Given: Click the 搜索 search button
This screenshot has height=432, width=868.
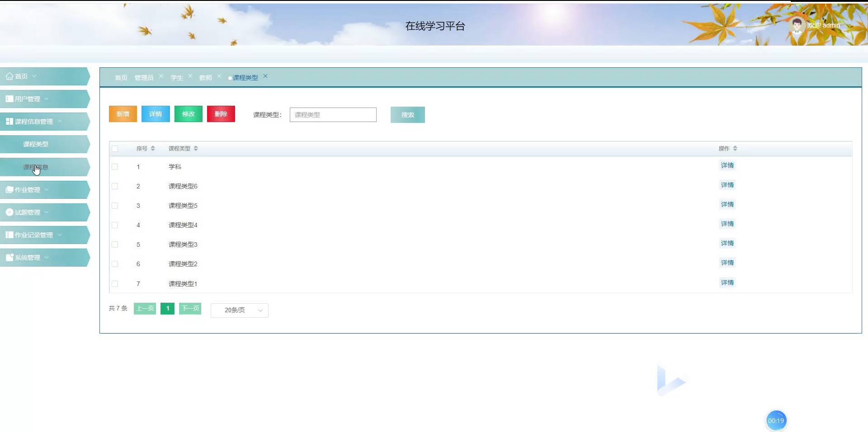Looking at the screenshot, I should [x=408, y=115].
